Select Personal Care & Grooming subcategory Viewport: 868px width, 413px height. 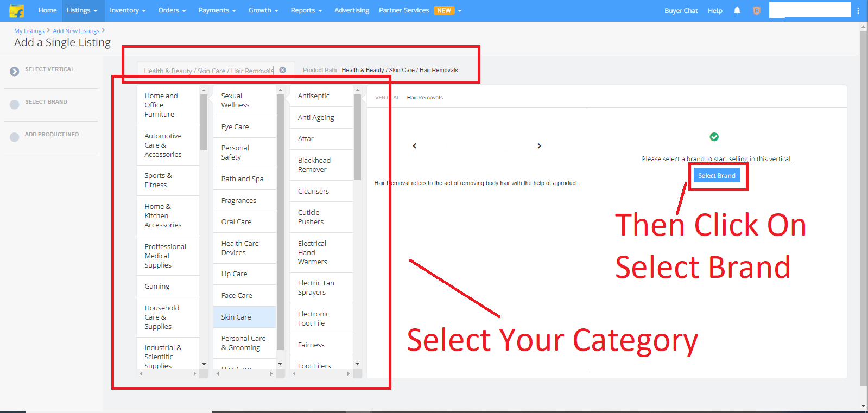tap(244, 343)
